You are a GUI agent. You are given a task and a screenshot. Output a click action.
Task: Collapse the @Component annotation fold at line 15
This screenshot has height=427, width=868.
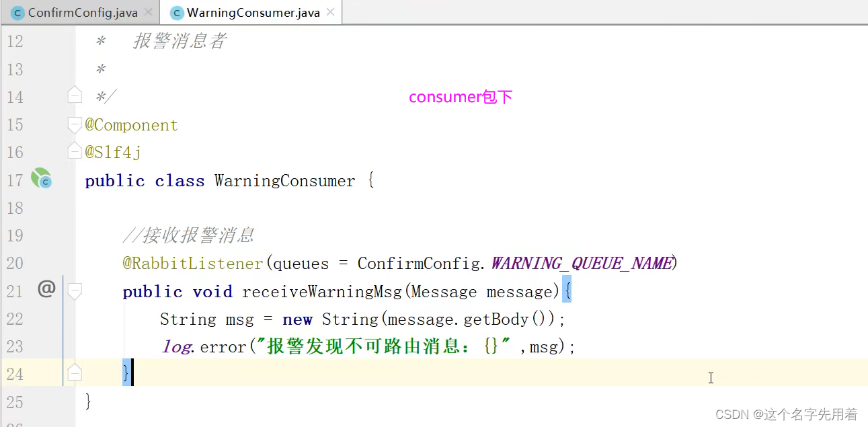tap(75, 124)
